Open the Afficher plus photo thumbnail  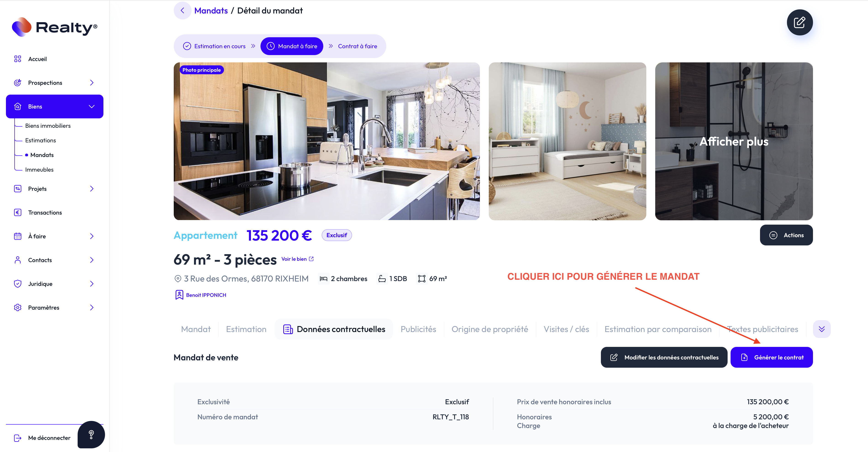point(734,141)
